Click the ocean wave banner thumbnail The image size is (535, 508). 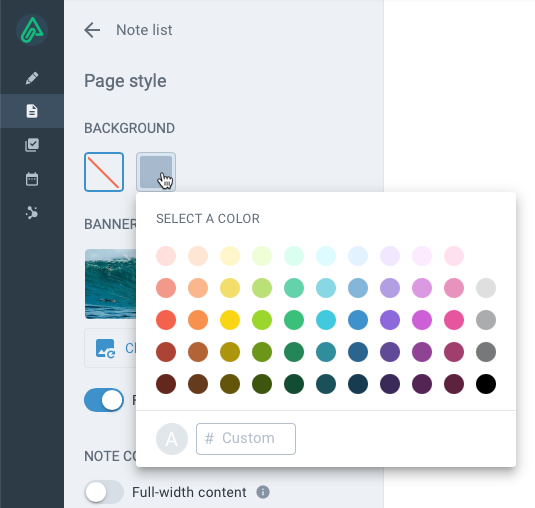(x=110, y=284)
